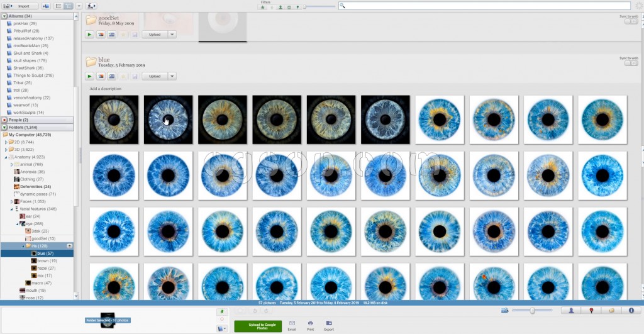Open the Things to Sculpt (216) album
644x334 pixels.
click(33, 75)
